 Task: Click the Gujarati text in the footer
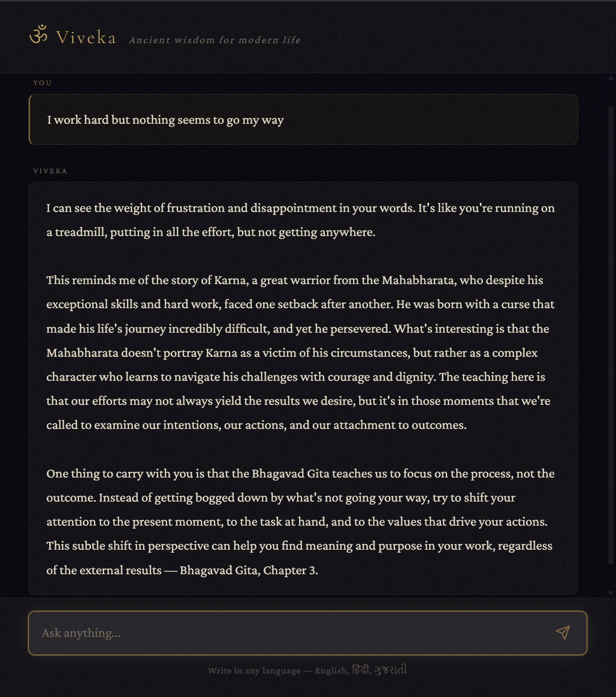click(392, 669)
